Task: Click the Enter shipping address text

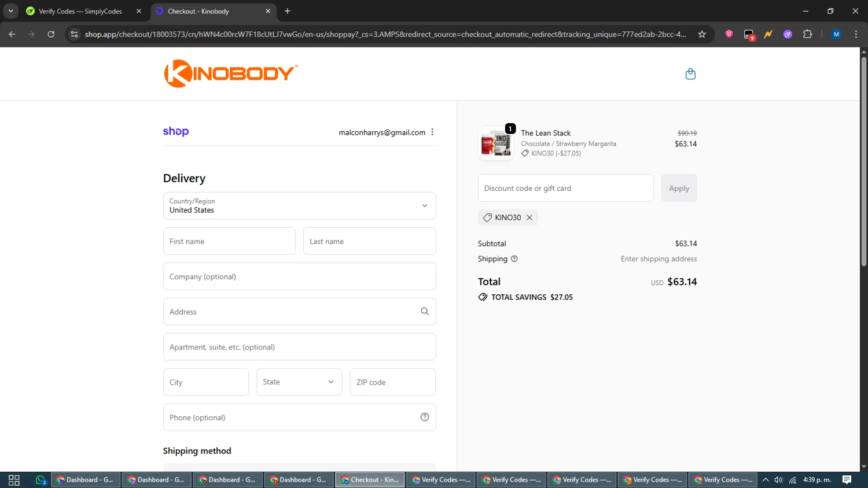Action: [659, 259]
